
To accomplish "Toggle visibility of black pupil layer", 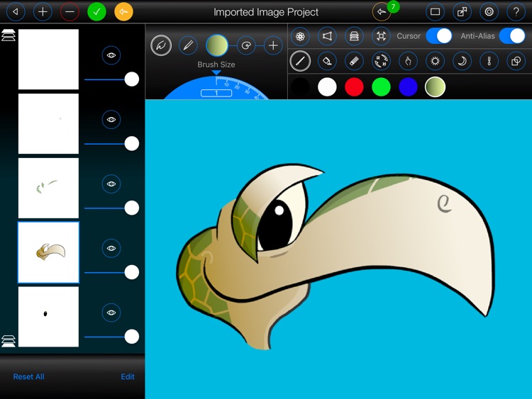I will pyautogui.click(x=111, y=313).
